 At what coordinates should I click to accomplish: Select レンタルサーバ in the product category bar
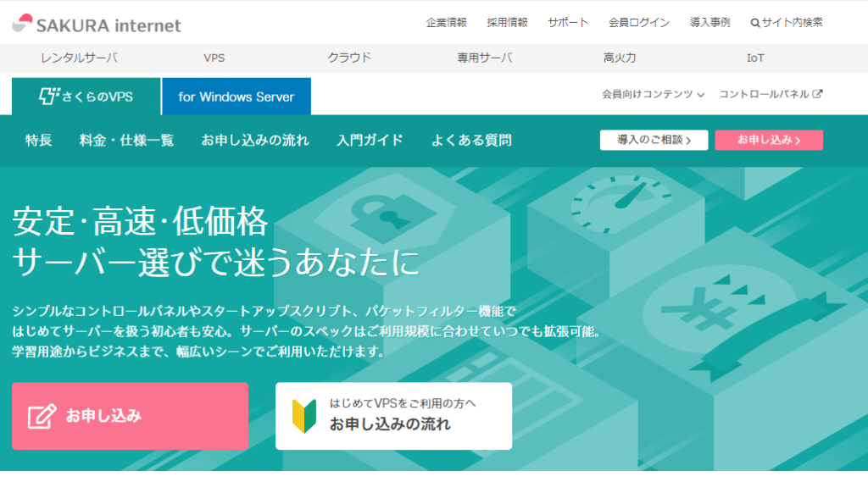pyautogui.click(x=79, y=58)
